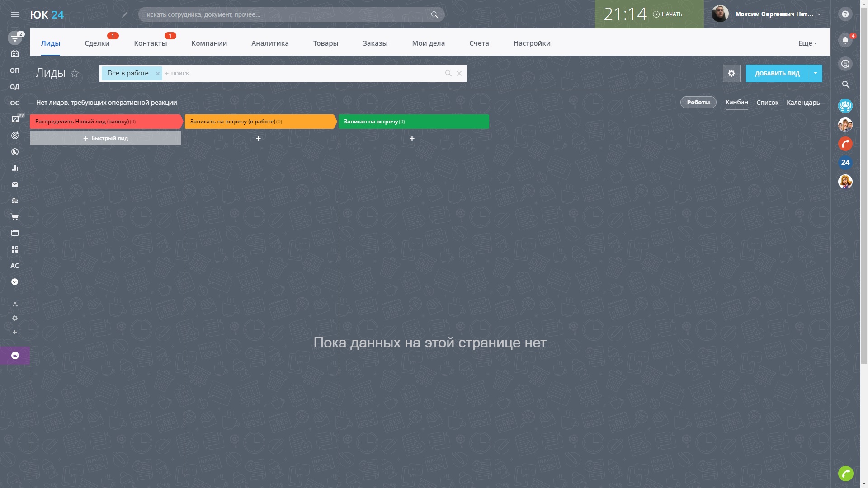Viewport: 868px width, 488px height.
Task: Click Быстрый лид button
Action: 106,138
